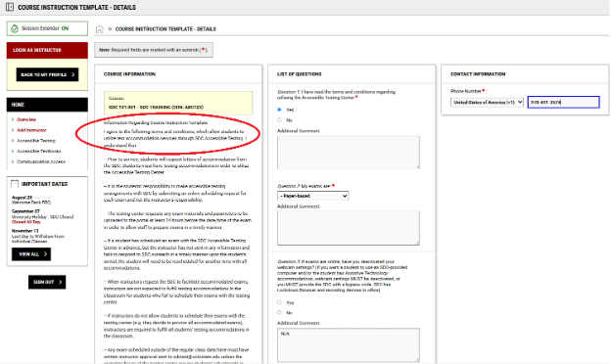This screenshot has width=611, height=364.
Task: Open the United States of America country code dropdown
Action: 487,102
